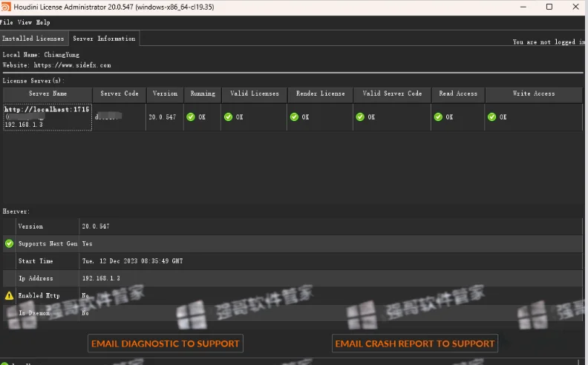Click the Website https://www.sidefx.com text
This screenshot has width=588, height=365.
(56, 65)
